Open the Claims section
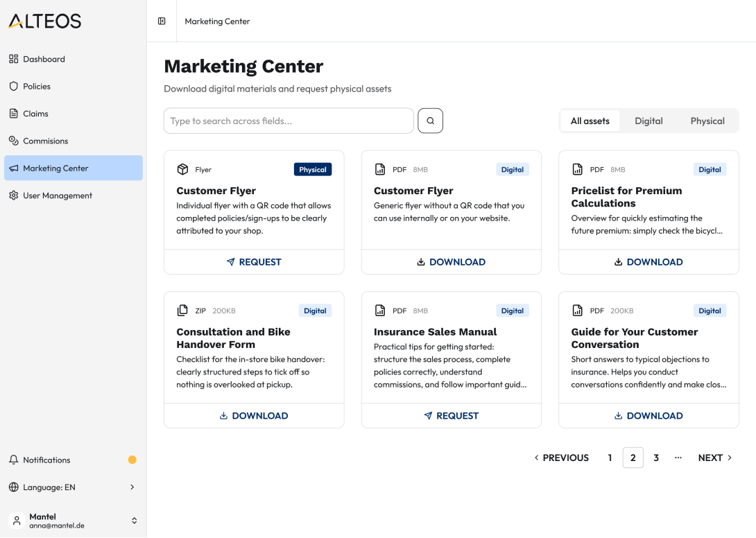The image size is (756, 538). [x=74, y=114]
